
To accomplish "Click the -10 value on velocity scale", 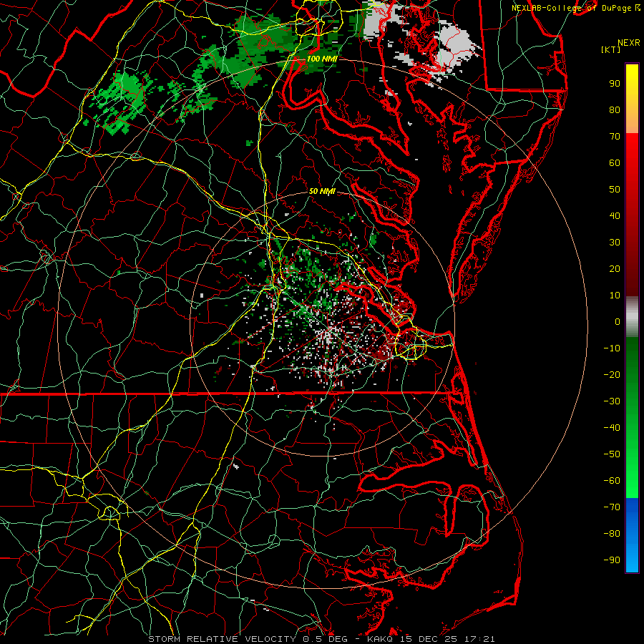I will 612,348.
